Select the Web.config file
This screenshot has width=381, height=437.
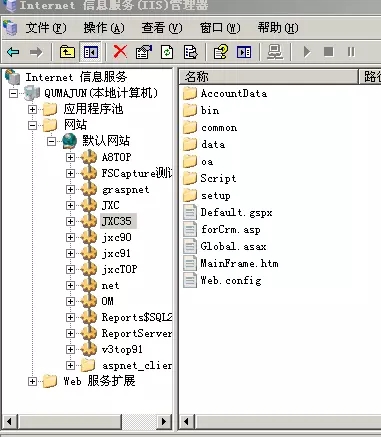231,280
